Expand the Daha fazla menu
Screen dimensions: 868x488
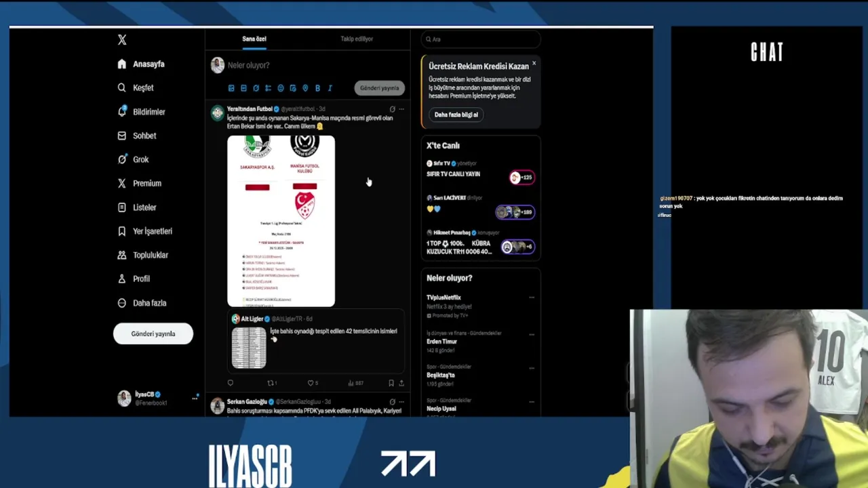(142, 303)
